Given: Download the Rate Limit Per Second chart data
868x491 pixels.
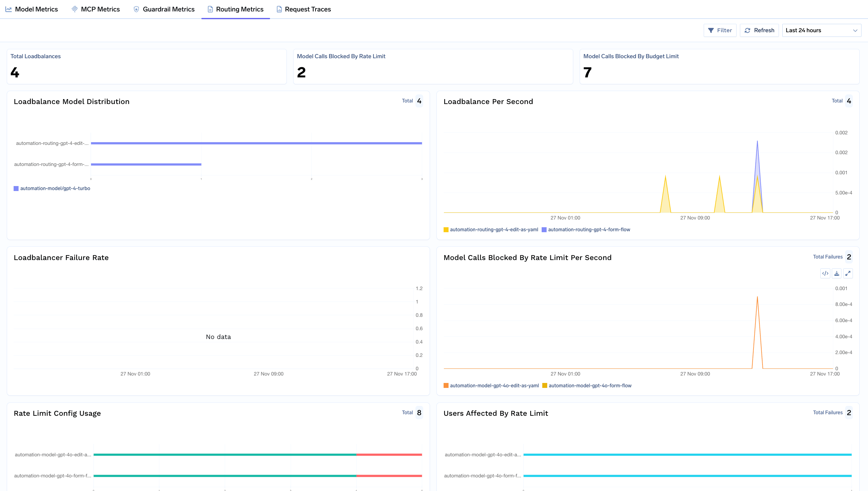Looking at the screenshot, I should [837, 273].
